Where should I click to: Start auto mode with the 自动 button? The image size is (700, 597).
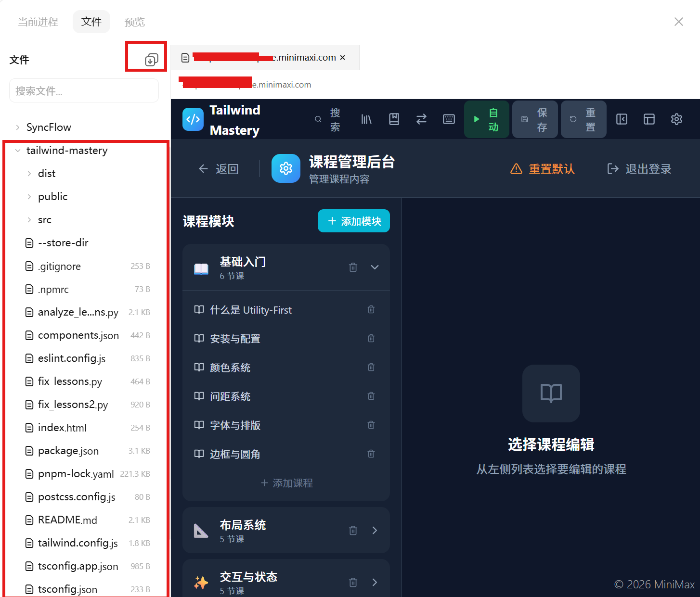click(486, 119)
